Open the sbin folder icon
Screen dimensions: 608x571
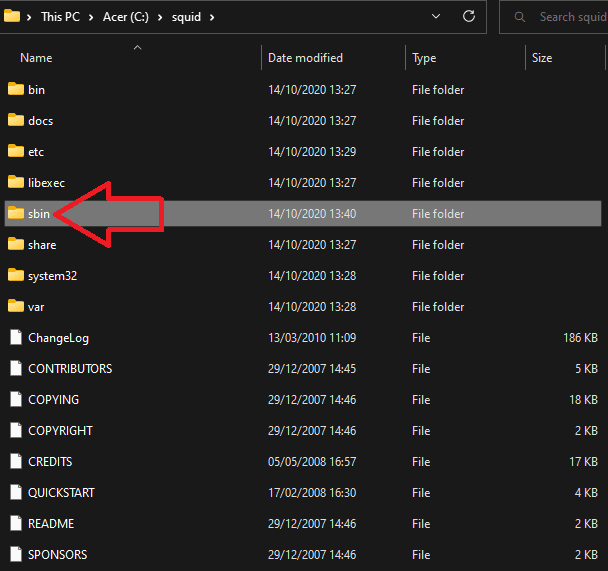[15, 213]
